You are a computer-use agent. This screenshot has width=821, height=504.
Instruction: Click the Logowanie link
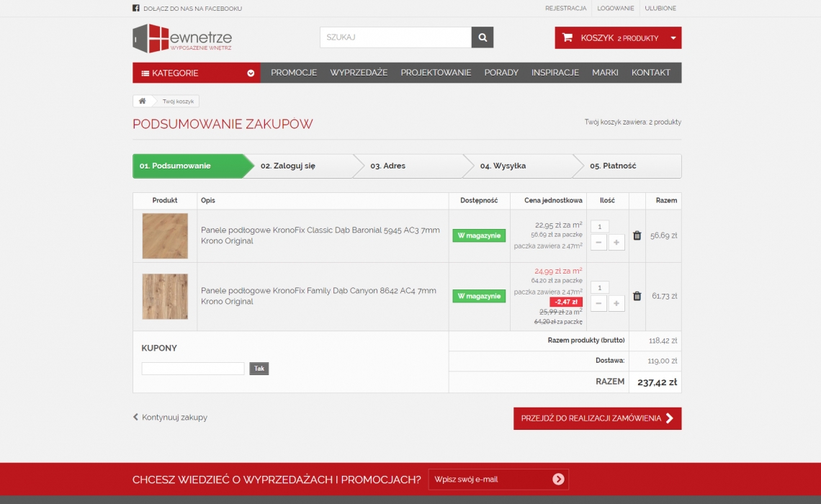pos(615,9)
